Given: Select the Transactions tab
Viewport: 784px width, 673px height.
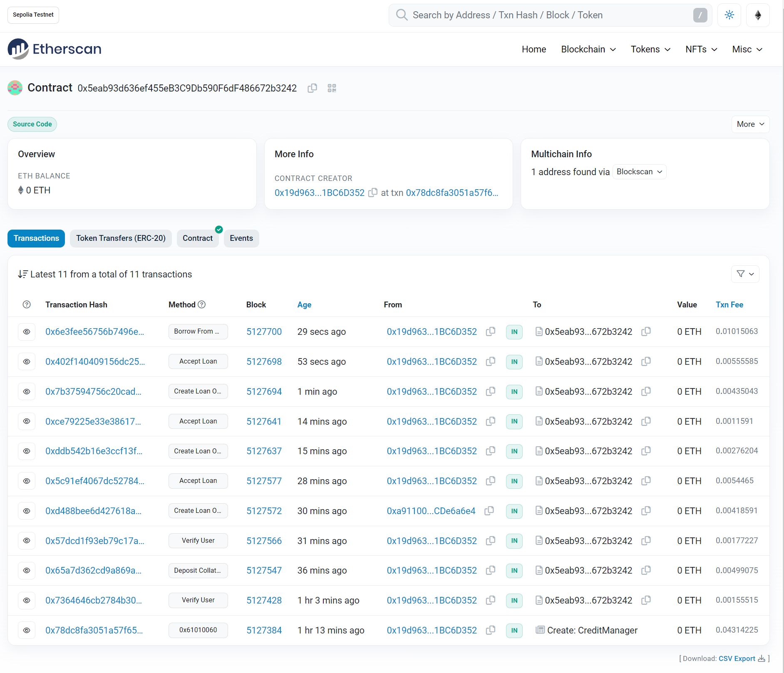Looking at the screenshot, I should coord(36,238).
